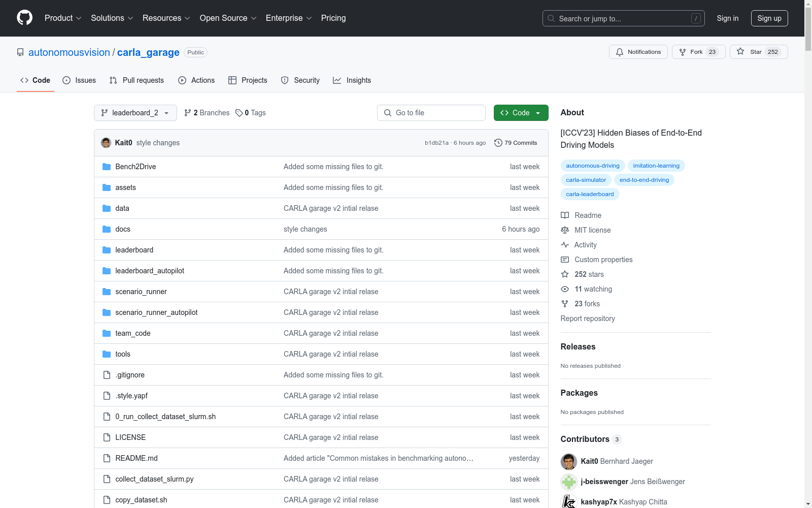
Task: Click the watching eye icon
Action: tap(565, 289)
